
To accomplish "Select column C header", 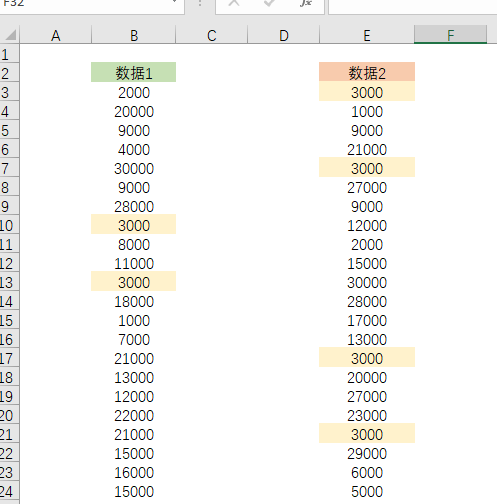I will coord(212,35).
